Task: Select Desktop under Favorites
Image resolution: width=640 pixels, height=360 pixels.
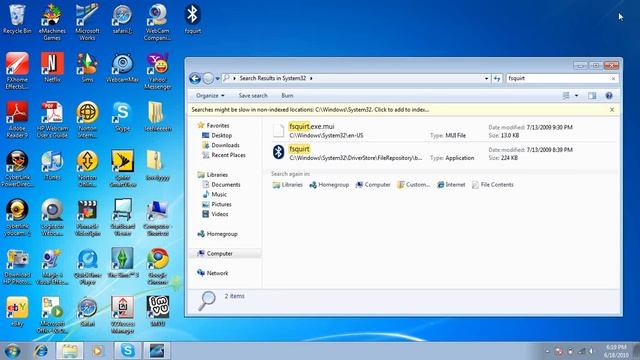Action: pos(217,136)
